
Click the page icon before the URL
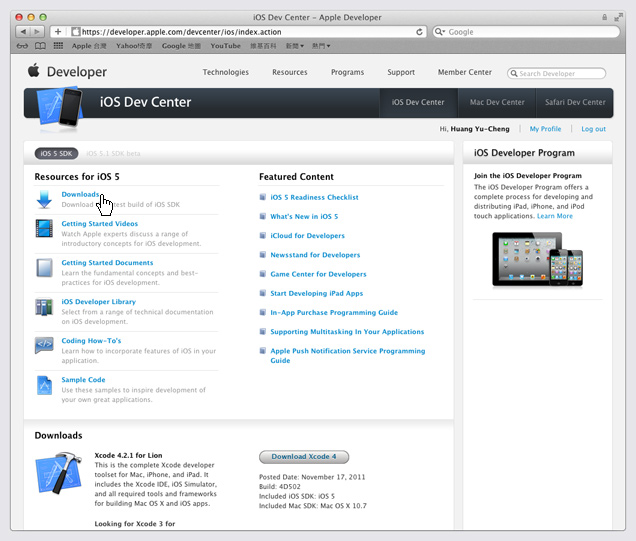pos(75,32)
